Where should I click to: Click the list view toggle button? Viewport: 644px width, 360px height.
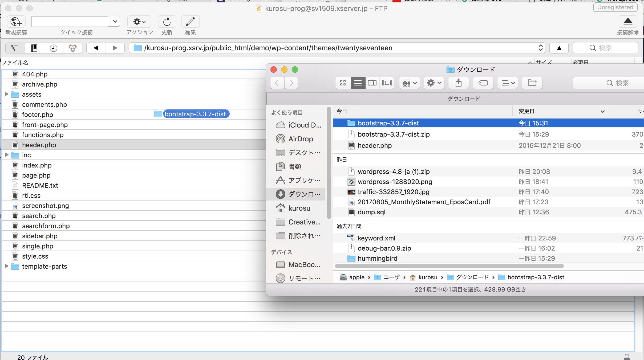(x=358, y=83)
